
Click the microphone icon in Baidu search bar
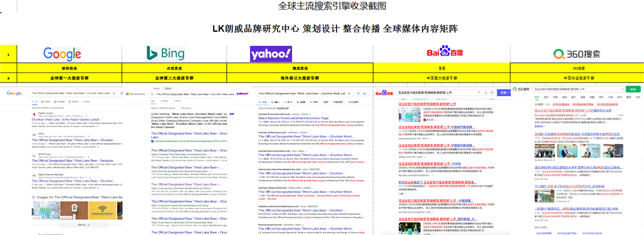point(486,93)
